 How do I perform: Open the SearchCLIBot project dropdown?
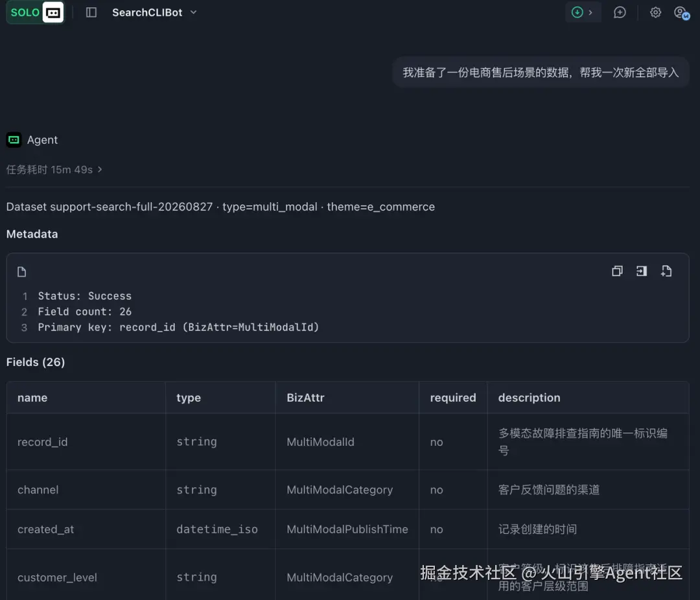click(x=154, y=12)
